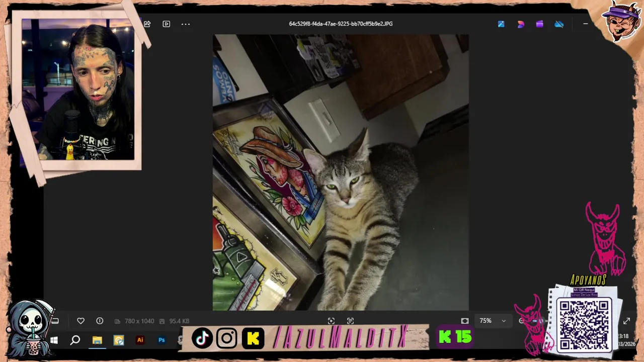Open the 75% zoom level dropdown
The height and width of the screenshot is (362, 644).
pyautogui.click(x=493, y=321)
